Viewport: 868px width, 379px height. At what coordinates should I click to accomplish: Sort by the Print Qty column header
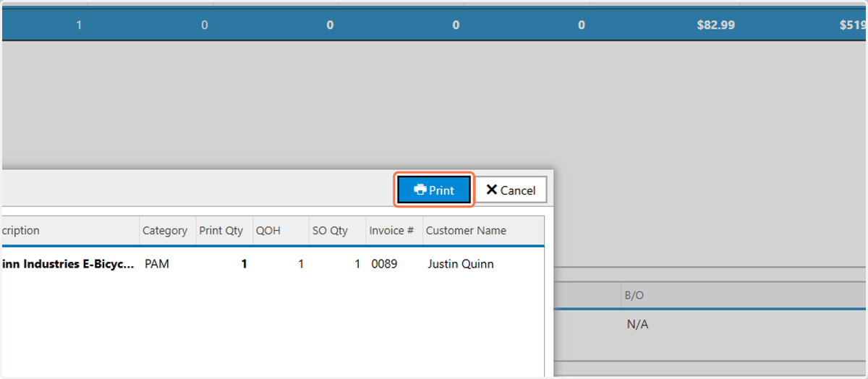(224, 231)
